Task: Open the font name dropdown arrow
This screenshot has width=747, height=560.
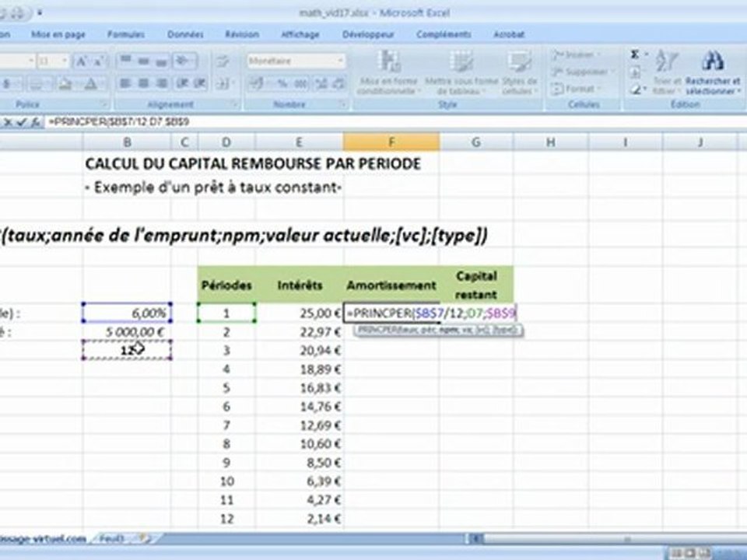Action: [31, 61]
